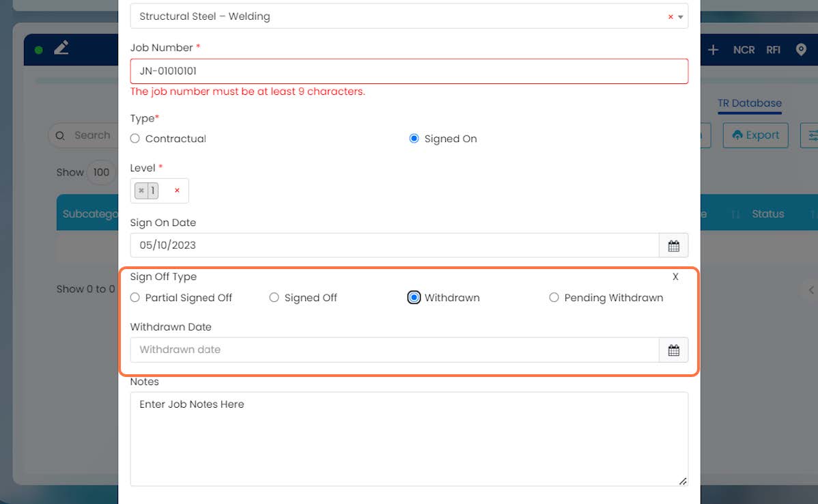Remove level tag 1
818x504 pixels.
pos(141,191)
